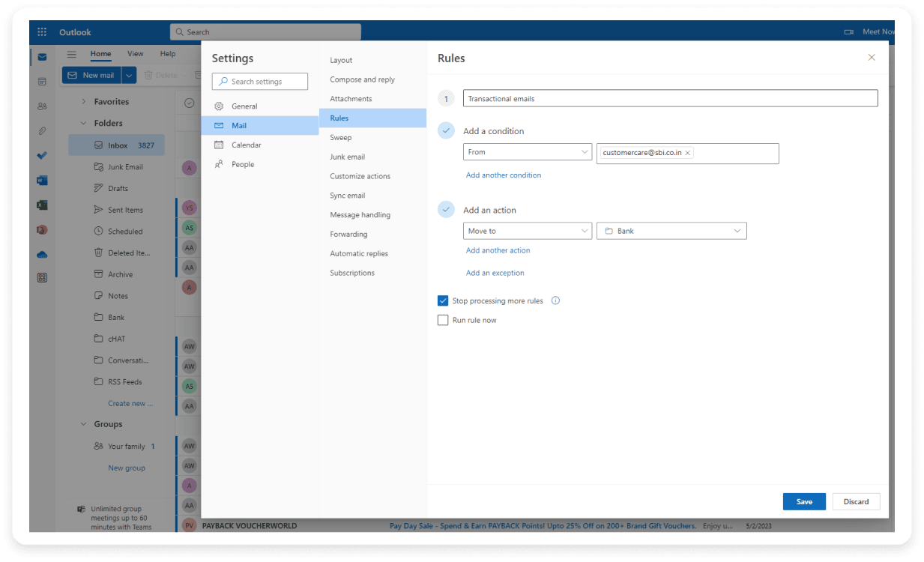Open the To Do checkmark icon
924x562 pixels.
(x=41, y=155)
